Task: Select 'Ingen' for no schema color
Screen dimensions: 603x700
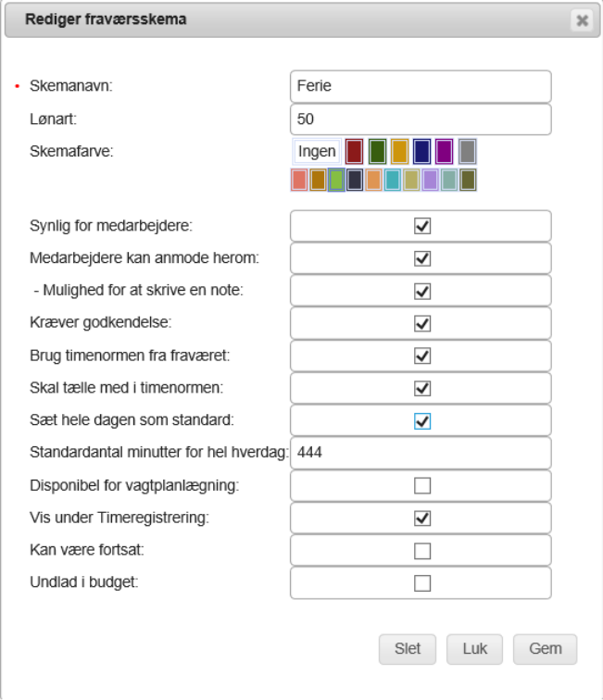Action: (x=317, y=151)
